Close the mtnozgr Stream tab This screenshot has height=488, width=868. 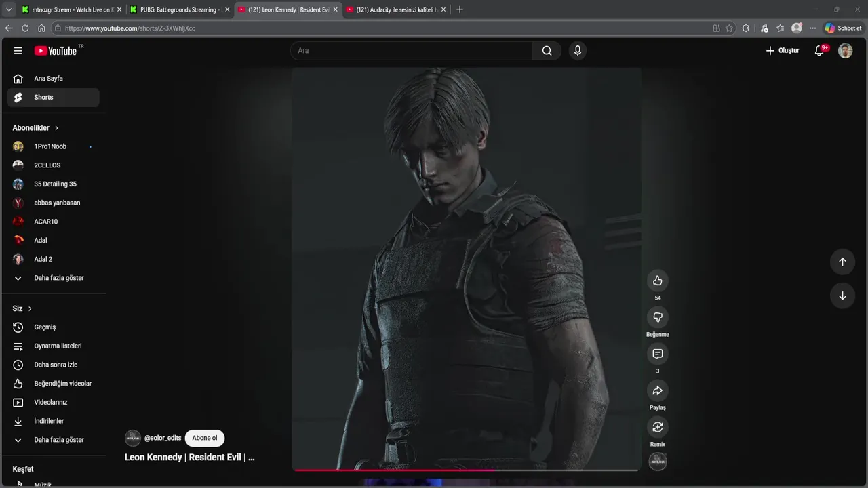pos(119,9)
